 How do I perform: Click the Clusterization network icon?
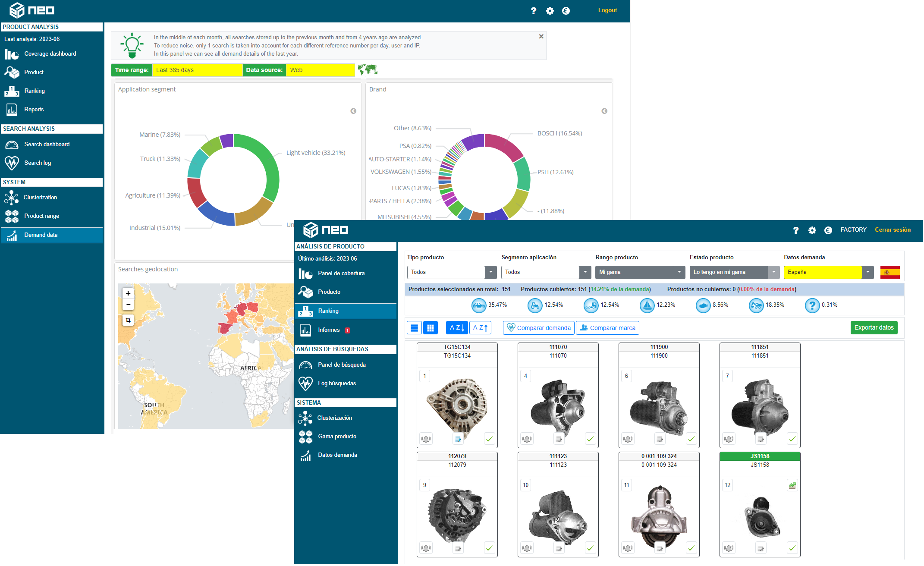(12, 198)
